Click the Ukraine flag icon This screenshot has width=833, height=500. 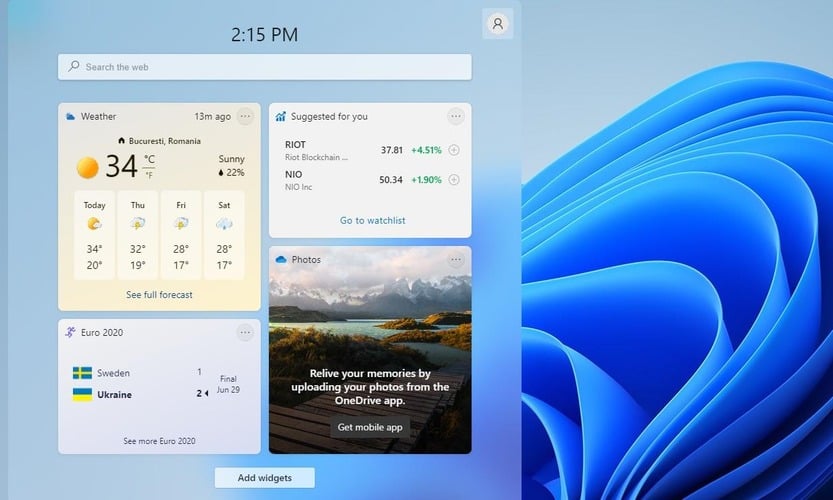click(82, 394)
